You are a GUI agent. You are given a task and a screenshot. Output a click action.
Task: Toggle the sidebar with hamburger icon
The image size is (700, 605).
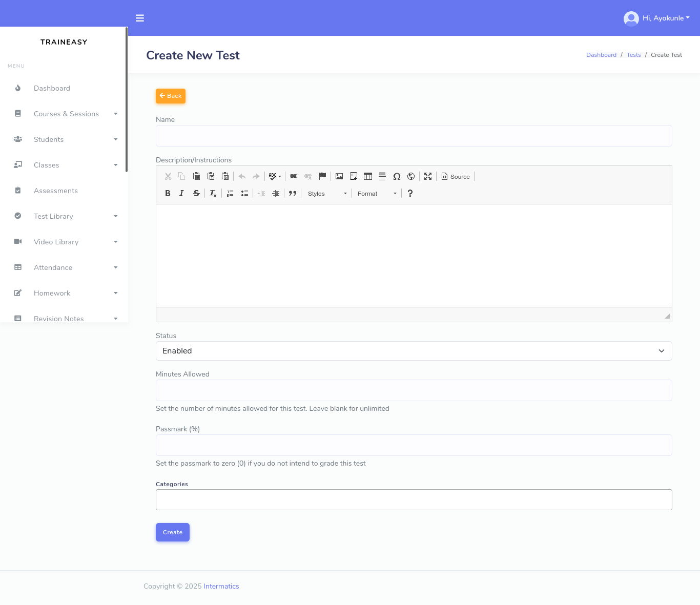pos(140,18)
